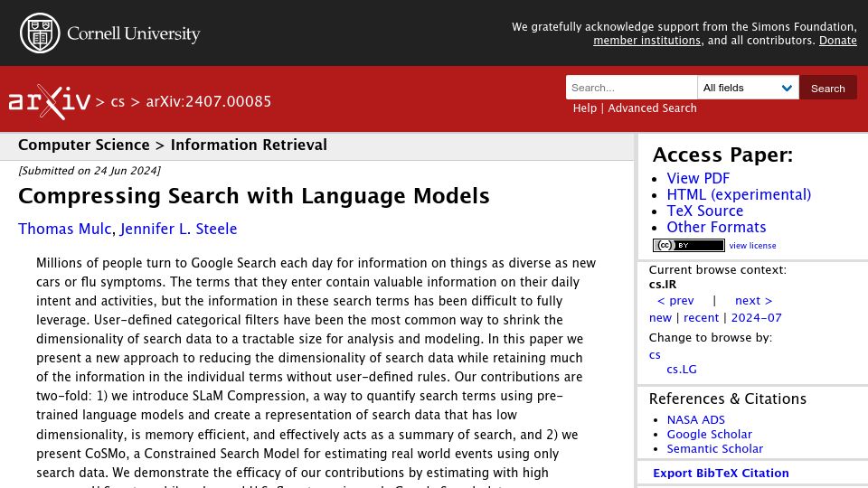
Task: Open HTML (experimental) version
Action: [739, 194]
